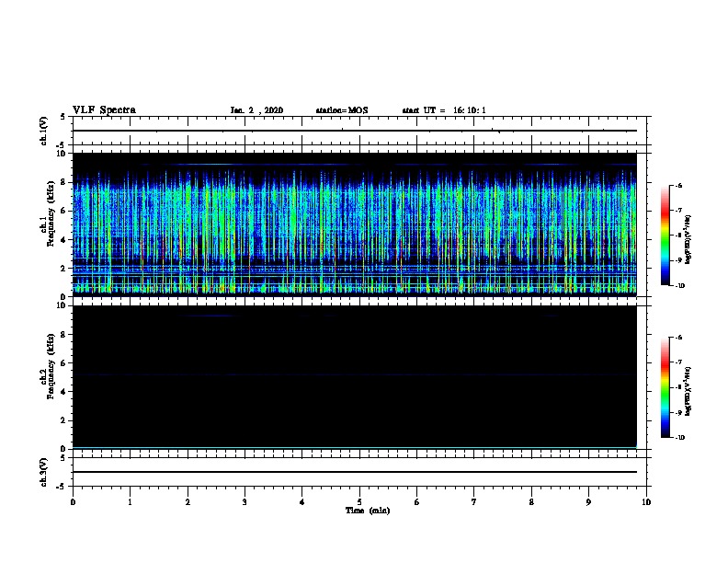Click the '1' tick on Time axis
Image resolution: width=728 pixels, height=563 pixels.
[130, 502]
